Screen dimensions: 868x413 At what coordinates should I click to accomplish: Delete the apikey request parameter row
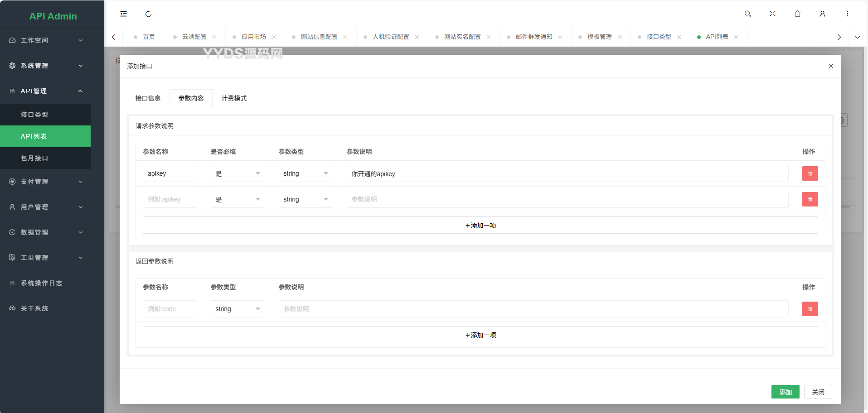click(810, 173)
